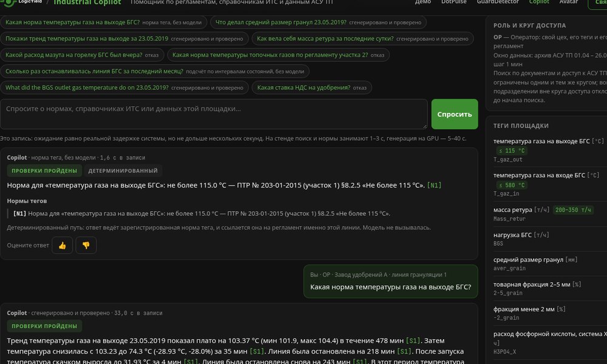Image resolution: width=607 pixels, height=364 pixels.
Task: Select the 'масса ретура' tag
Action: pyautogui.click(x=512, y=210)
